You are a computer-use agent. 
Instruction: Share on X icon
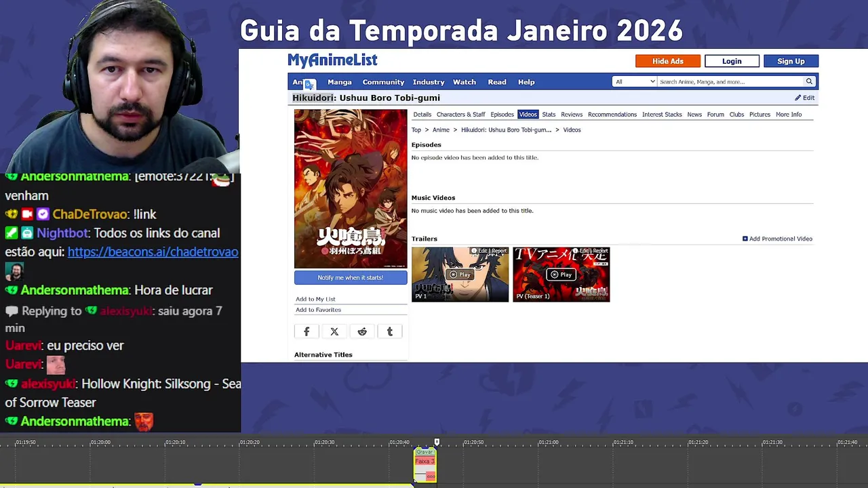coord(334,331)
